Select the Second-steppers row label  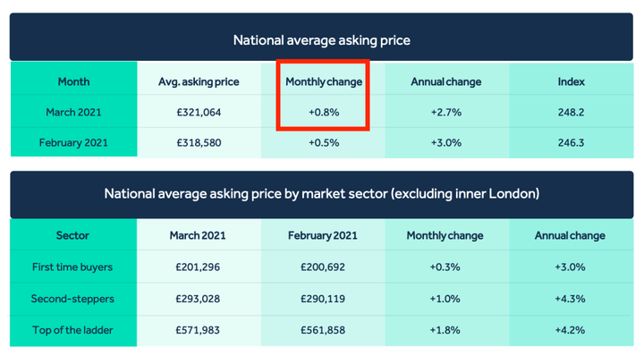[x=72, y=299]
